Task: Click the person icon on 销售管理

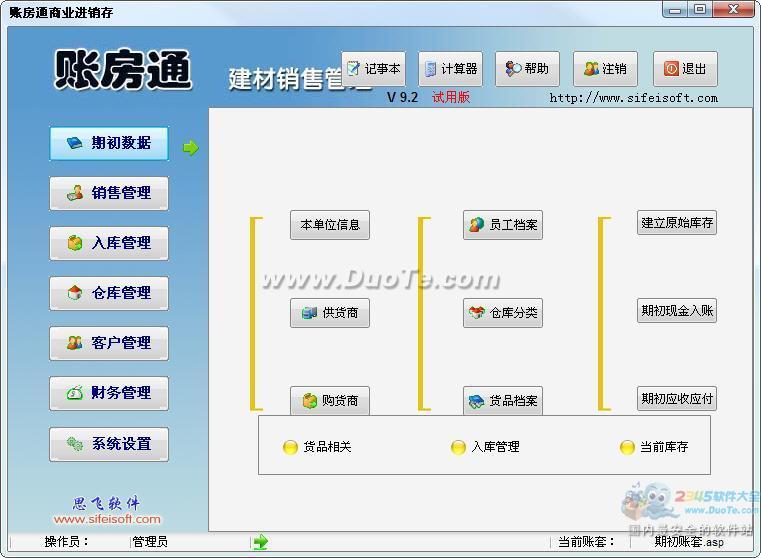Action: [x=75, y=193]
